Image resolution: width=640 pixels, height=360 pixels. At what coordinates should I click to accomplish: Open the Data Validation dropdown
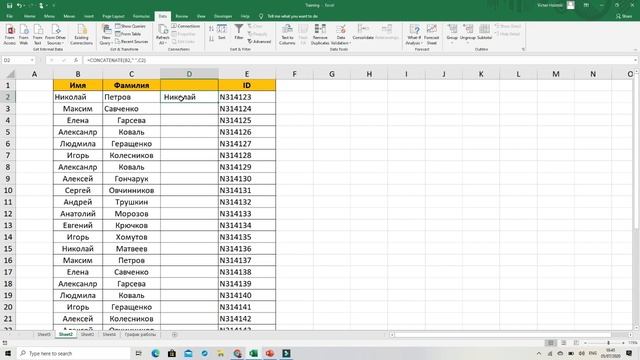341,34
